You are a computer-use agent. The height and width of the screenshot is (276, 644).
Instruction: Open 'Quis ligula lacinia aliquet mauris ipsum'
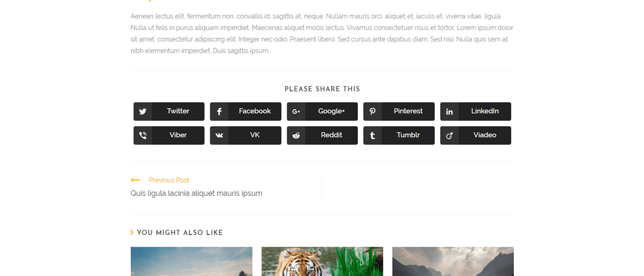pos(196,193)
